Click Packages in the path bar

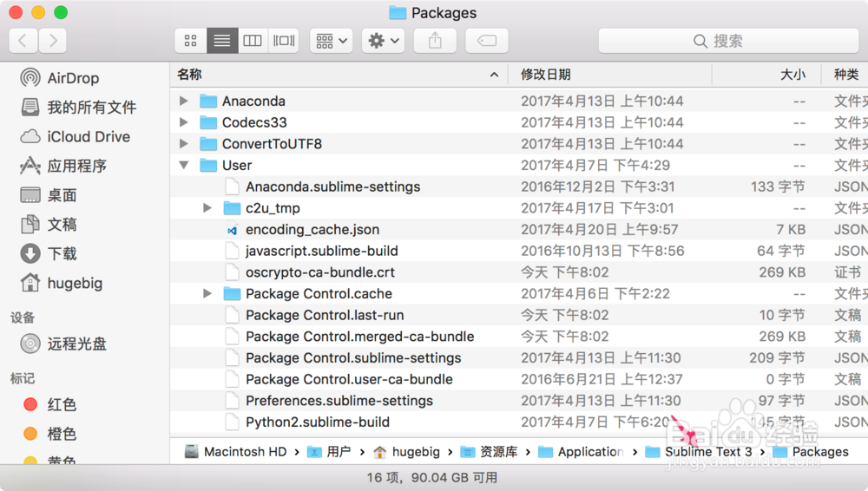click(x=811, y=452)
